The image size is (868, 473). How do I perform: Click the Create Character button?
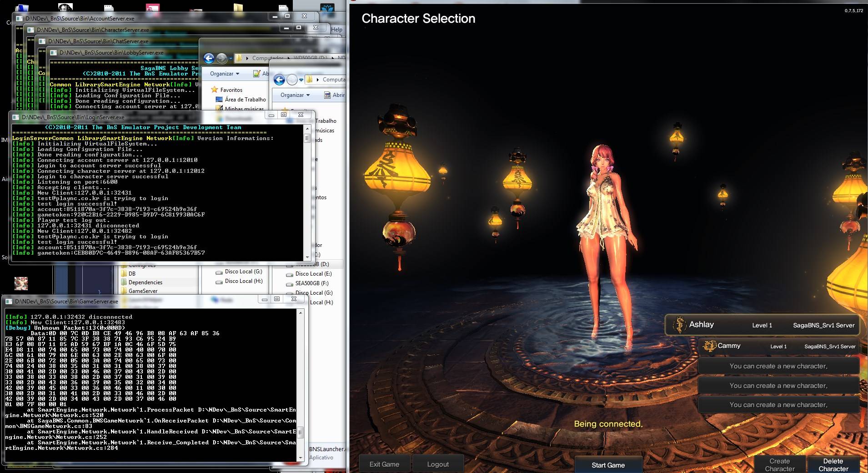pos(779,464)
